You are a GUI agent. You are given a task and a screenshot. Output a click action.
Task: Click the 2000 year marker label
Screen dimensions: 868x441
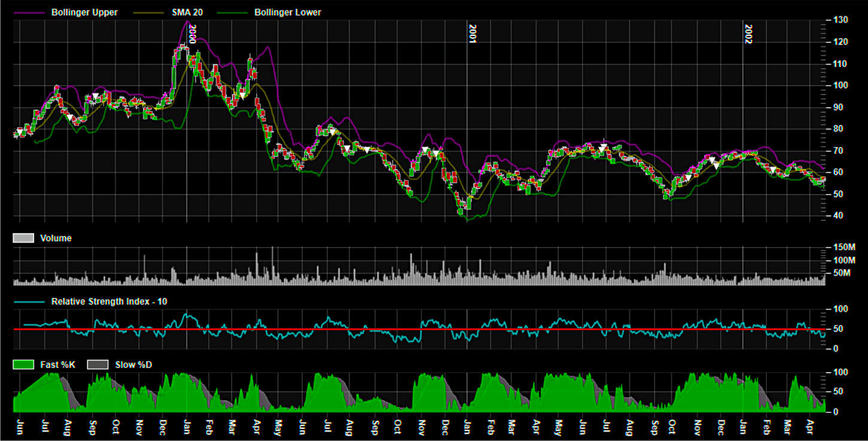[192, 35]
